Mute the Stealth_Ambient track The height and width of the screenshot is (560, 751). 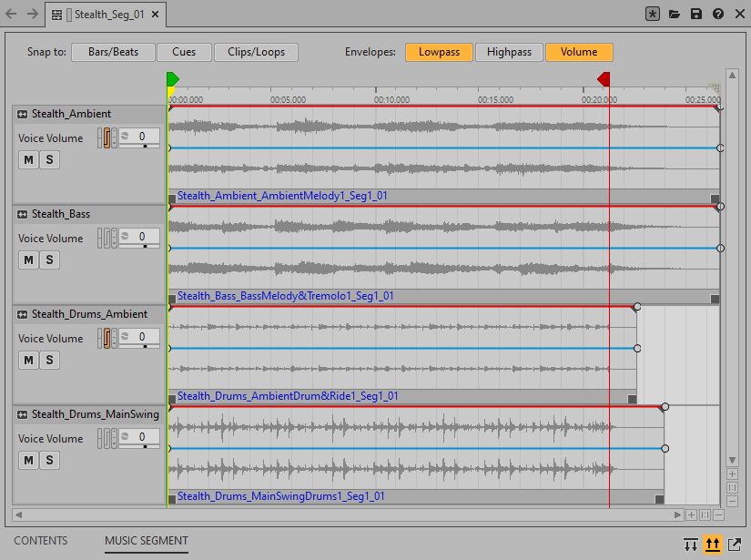click(x=28, y=160)
